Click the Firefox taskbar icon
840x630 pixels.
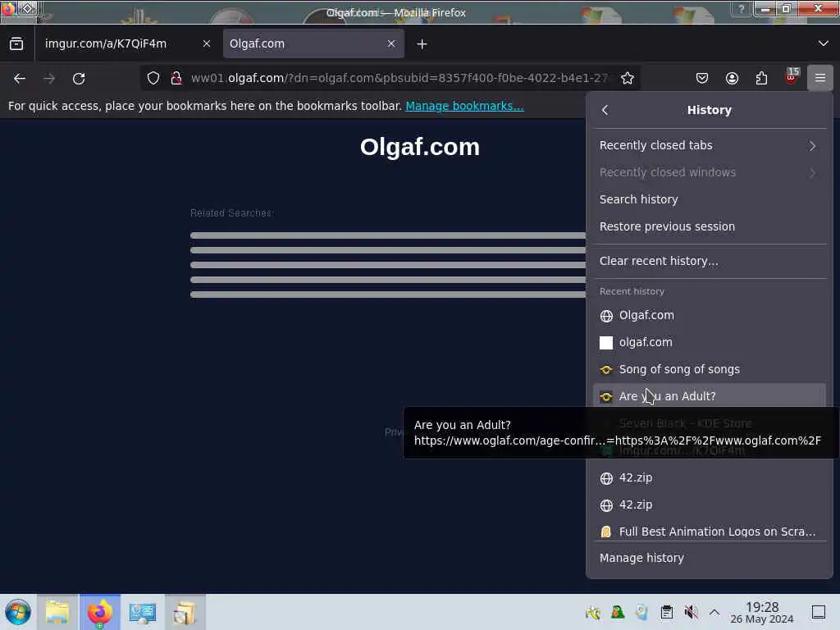tap(99, 612)
